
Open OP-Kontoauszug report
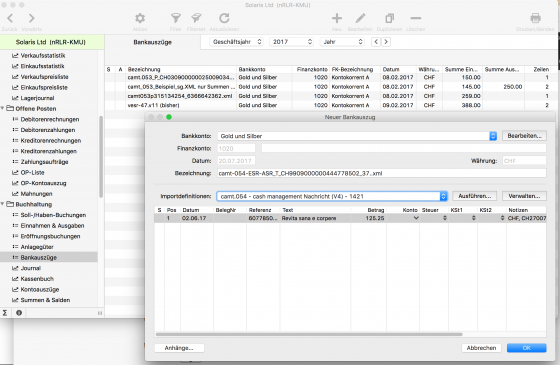[43, 183]
